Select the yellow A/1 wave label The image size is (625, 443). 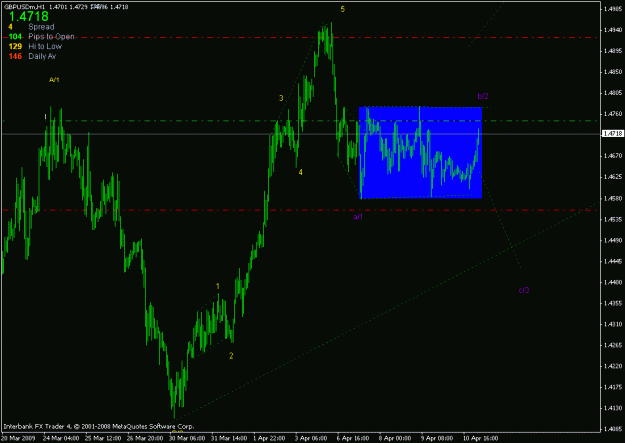(x=54, y=80)
